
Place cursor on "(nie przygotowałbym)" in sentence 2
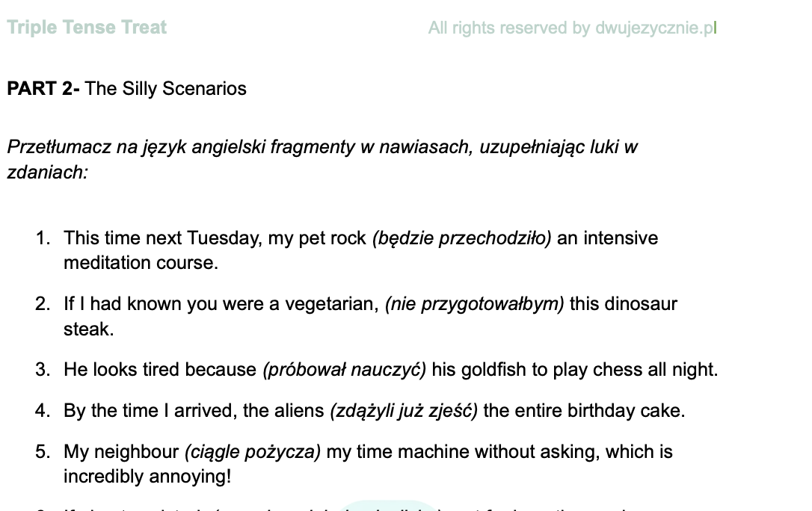click(474, 304)
